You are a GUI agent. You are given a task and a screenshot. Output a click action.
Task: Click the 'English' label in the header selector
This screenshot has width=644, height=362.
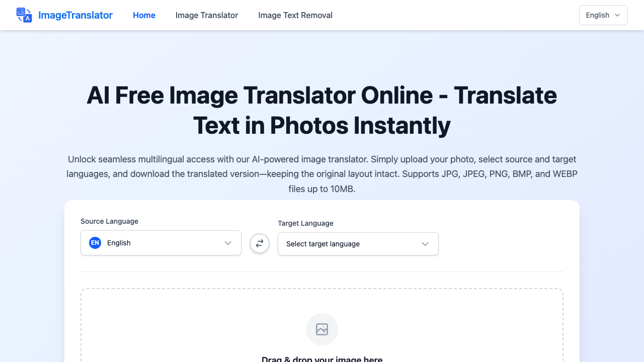click(x=597, y=15)
